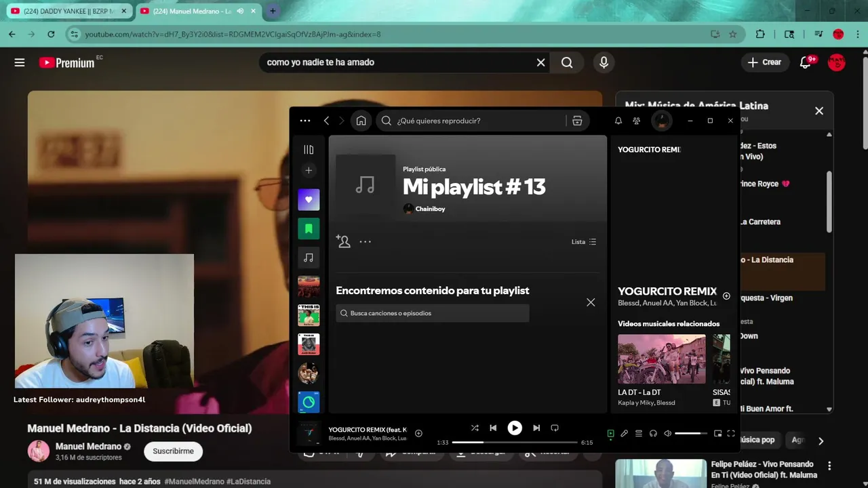Close the Mix playlist panel
Screen dimensions: 868x488
click(819, 110)
